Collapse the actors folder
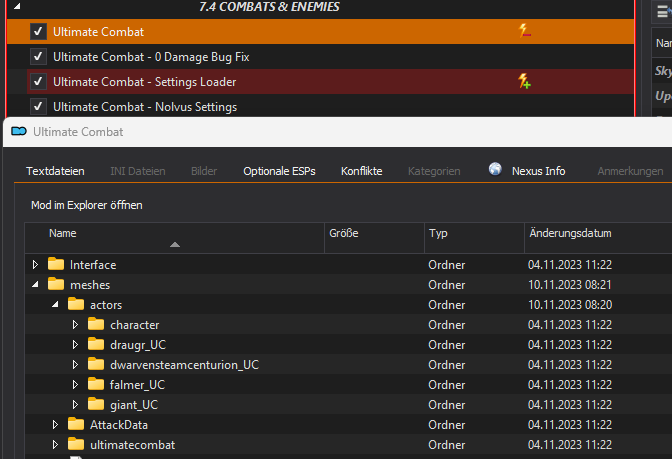 [55, 304]
